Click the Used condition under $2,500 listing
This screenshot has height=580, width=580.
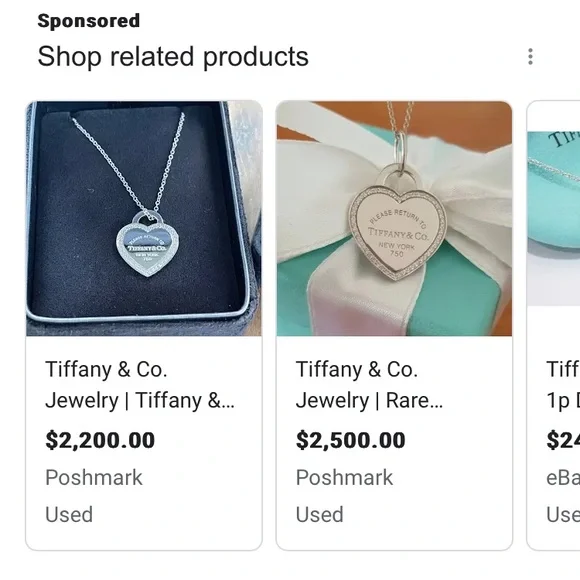pyautogui.click(x=320, y=515)
